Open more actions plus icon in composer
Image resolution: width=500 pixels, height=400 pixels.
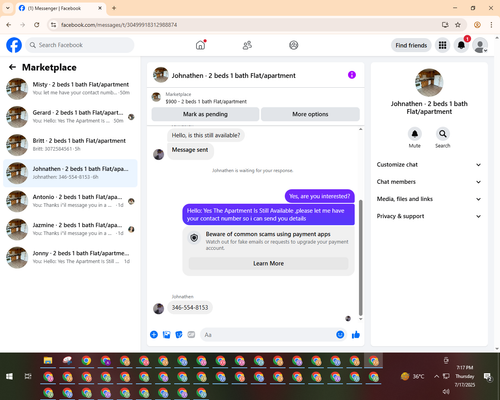click(x=154, y=335)
